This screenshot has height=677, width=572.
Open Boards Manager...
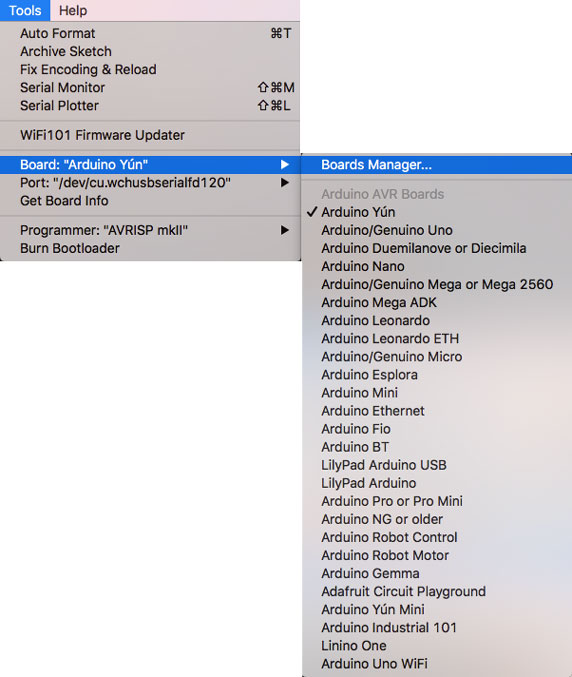(436, 165)
